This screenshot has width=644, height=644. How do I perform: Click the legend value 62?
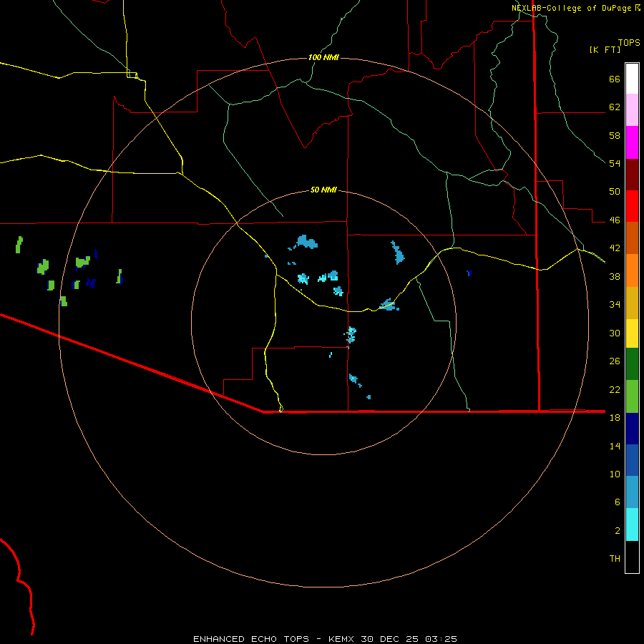coord(615,107)
